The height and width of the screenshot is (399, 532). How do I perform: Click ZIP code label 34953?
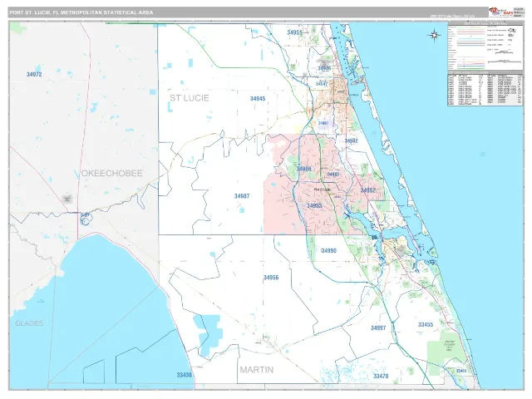[x=314, y=206]
